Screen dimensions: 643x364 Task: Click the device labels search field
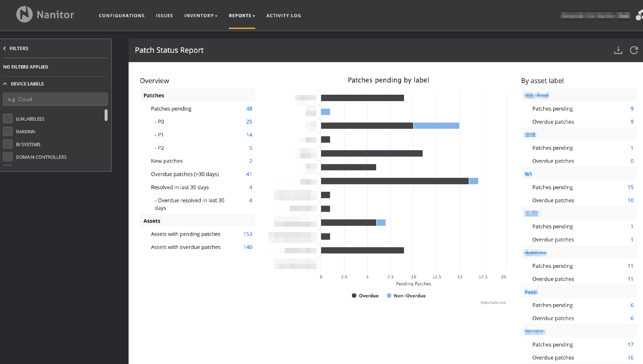55,99
